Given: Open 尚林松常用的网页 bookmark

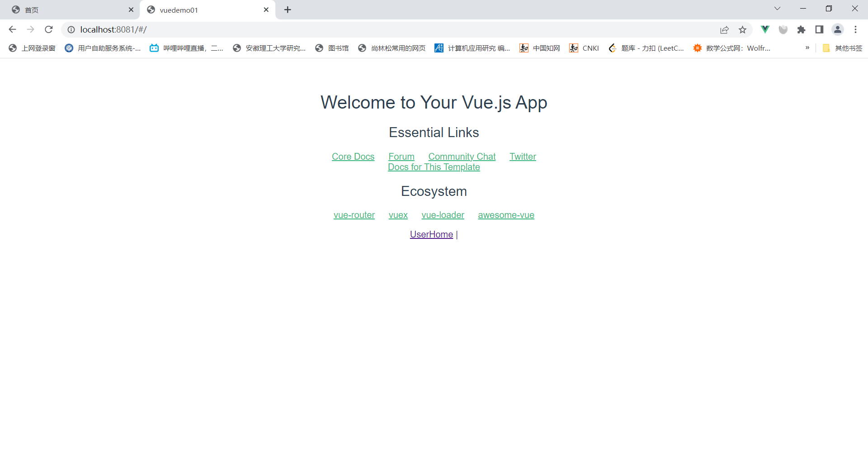Looking at the screenshot, I should (x=392, y=48).
